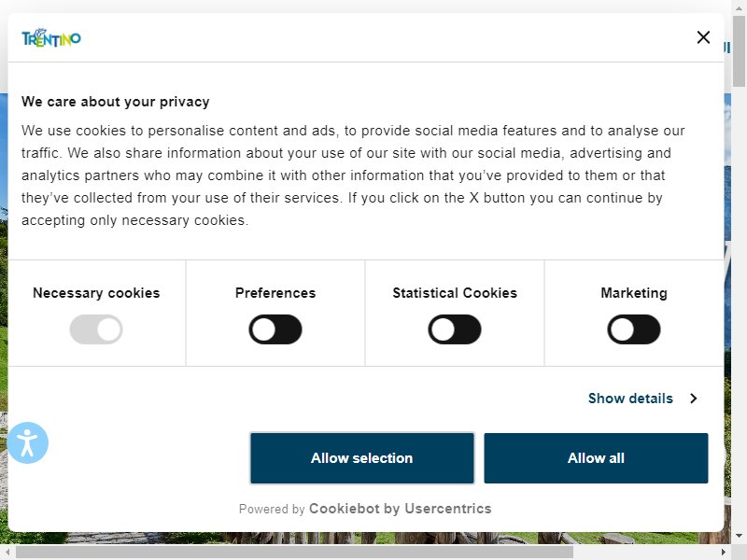Enable Statistical Cookies switch
Viewport: 747px width, 560px height.
click(x=455, y=329)
